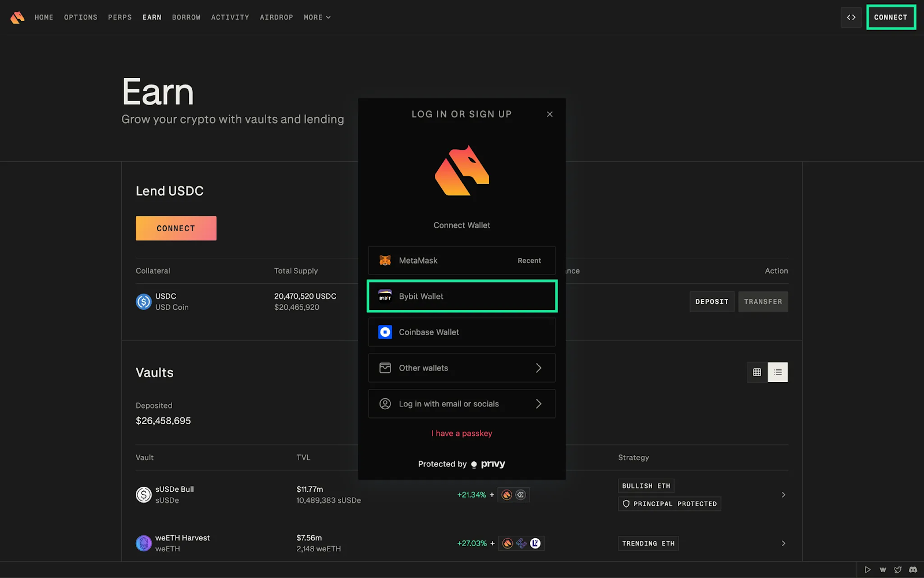
Task: Click the $26,458,695 deposited amount
Action: click(163, 421)
